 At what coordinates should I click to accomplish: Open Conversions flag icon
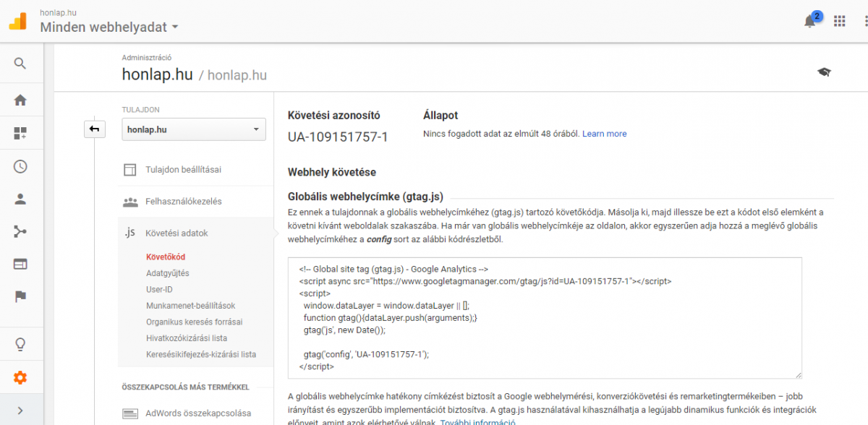[x=20, y=296]
